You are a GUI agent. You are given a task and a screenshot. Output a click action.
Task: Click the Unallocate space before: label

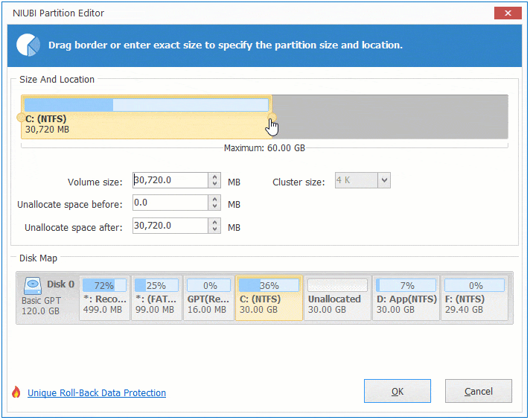coord(70,205)
